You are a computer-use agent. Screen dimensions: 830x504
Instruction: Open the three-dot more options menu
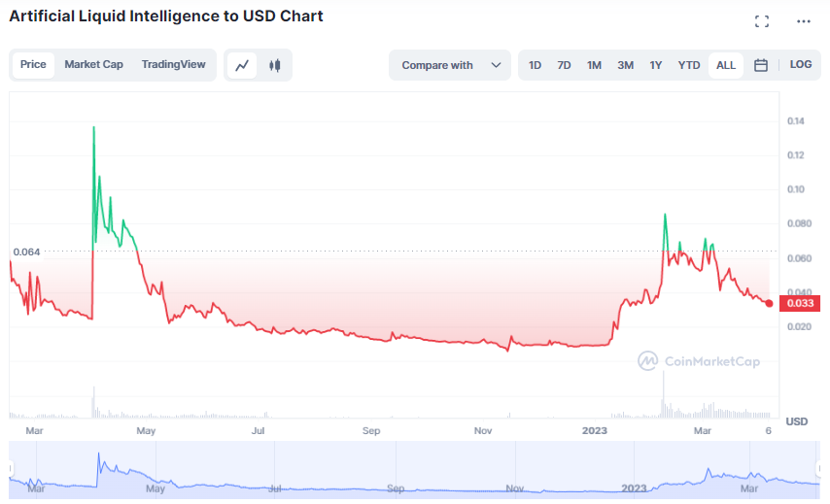(x=803, y=21)
